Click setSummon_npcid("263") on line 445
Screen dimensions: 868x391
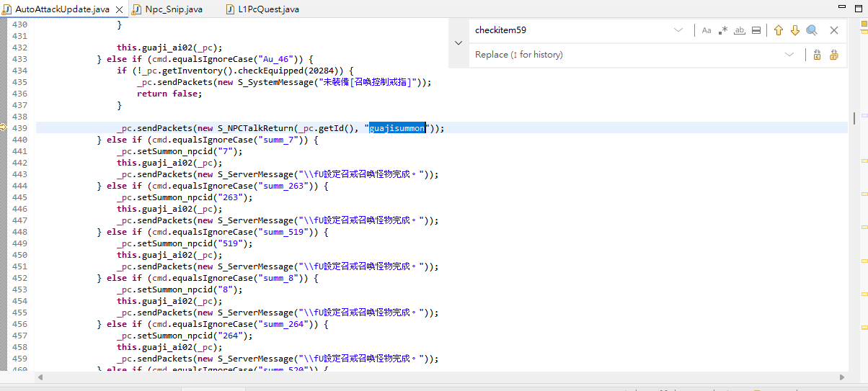click(192, 197)
